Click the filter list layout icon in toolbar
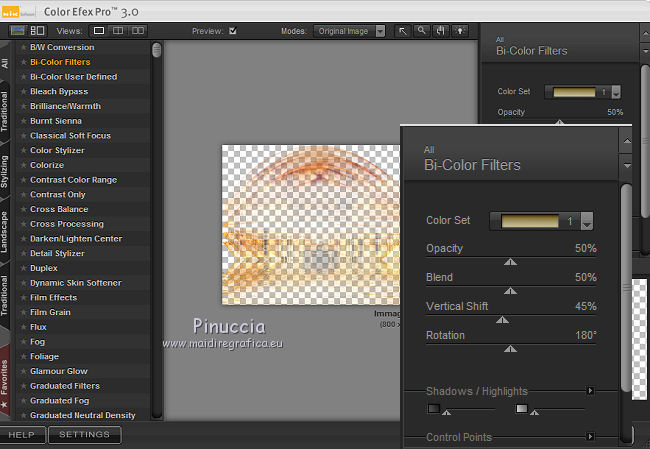 37,30
